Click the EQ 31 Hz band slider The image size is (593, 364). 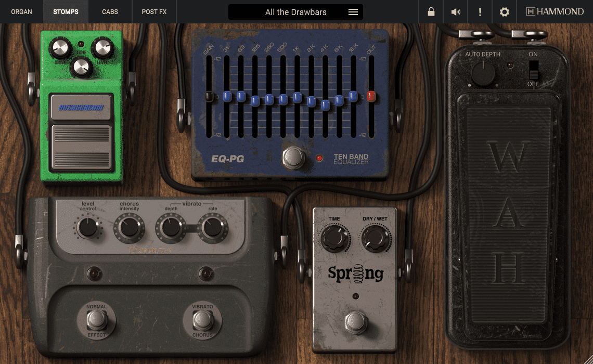[x=227, y=96]
